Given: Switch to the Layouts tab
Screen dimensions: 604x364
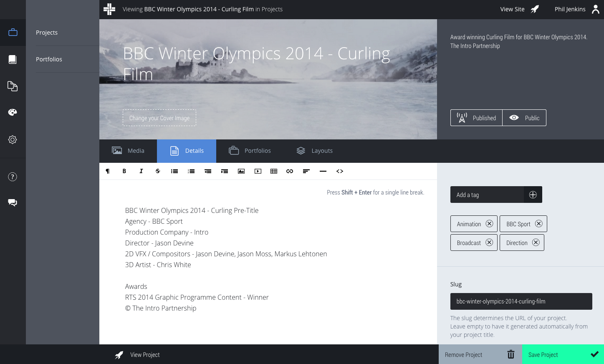Looking at the screenshot, I should click(x=314, y=151).
